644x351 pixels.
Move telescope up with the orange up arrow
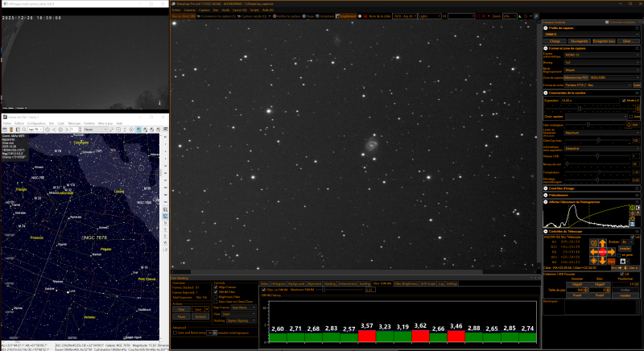602,243
